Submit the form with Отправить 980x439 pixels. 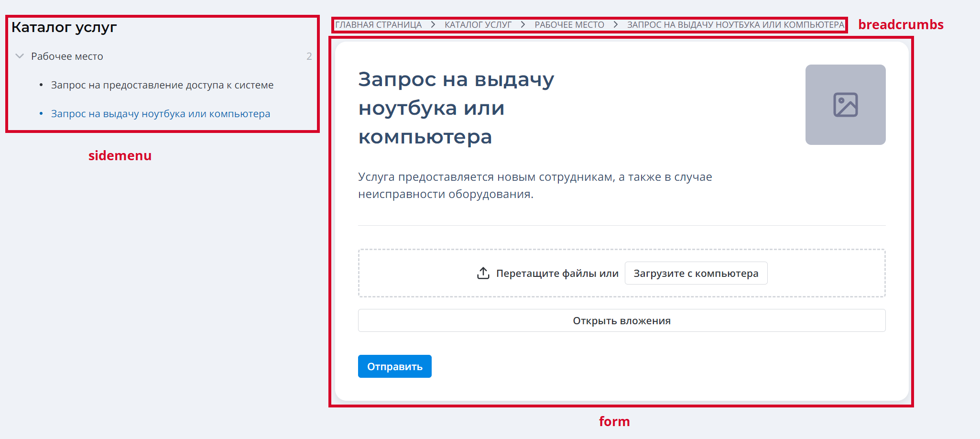click(x=394, y=366)
